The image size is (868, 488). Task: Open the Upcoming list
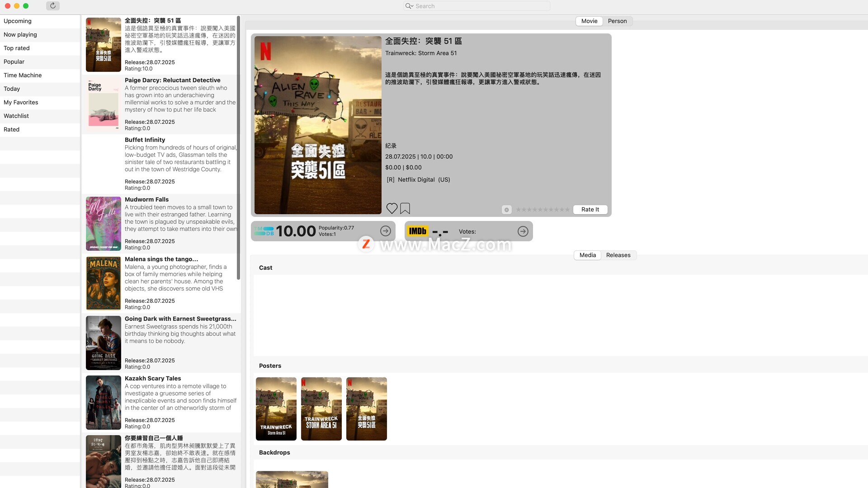40,21
